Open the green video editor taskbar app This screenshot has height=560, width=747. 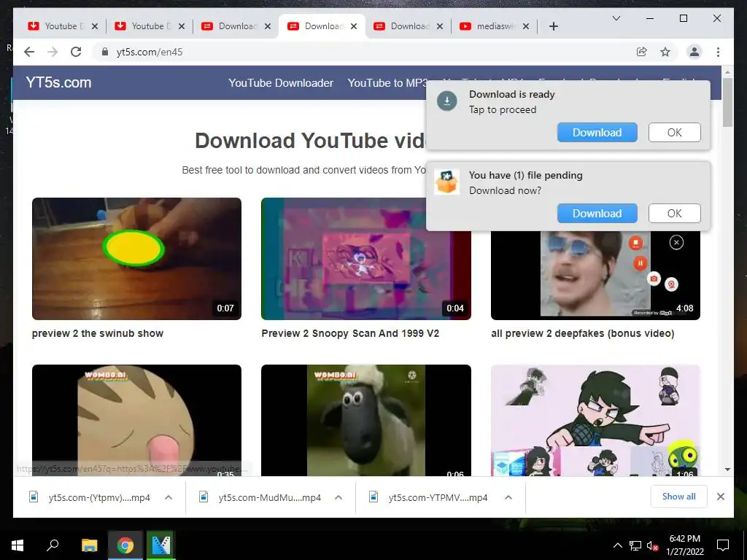pos(161,545)
